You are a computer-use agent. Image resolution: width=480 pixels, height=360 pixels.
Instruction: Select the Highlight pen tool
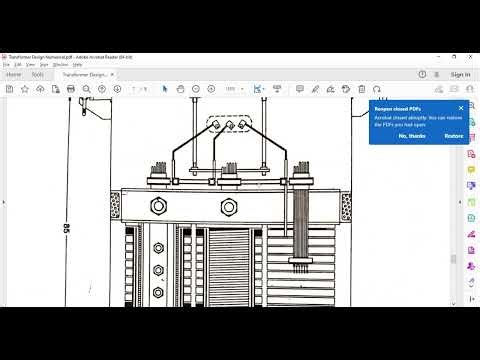tap(315, 89)
